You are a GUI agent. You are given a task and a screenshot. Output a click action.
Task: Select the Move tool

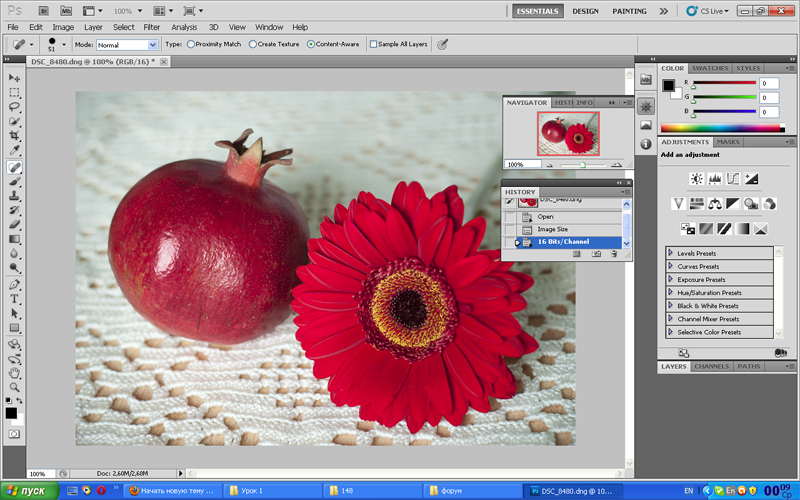tap(14, 77)
